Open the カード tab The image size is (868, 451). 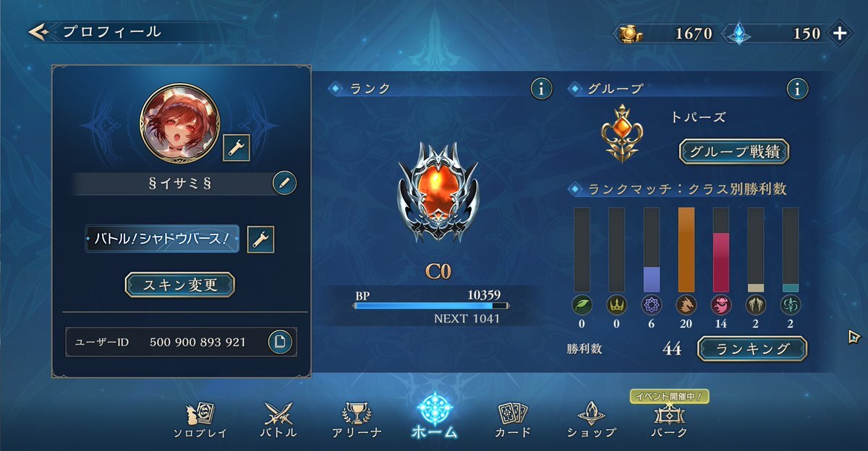click(x=513, y=419)
